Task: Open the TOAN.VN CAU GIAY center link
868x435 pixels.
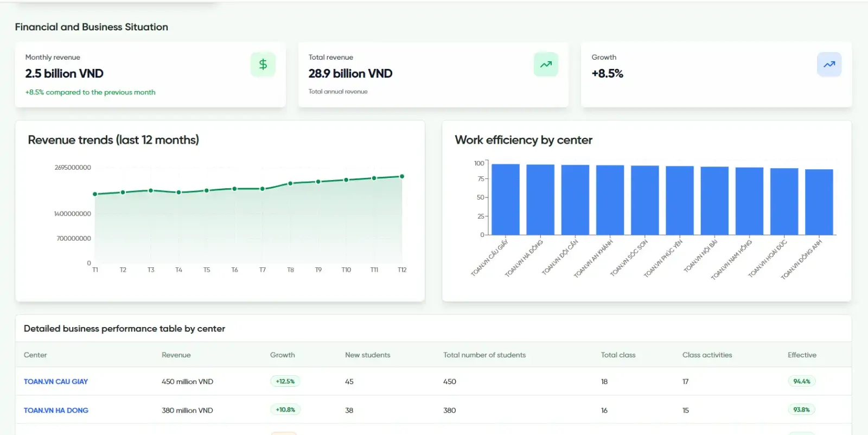Action: tap(56, 381)
